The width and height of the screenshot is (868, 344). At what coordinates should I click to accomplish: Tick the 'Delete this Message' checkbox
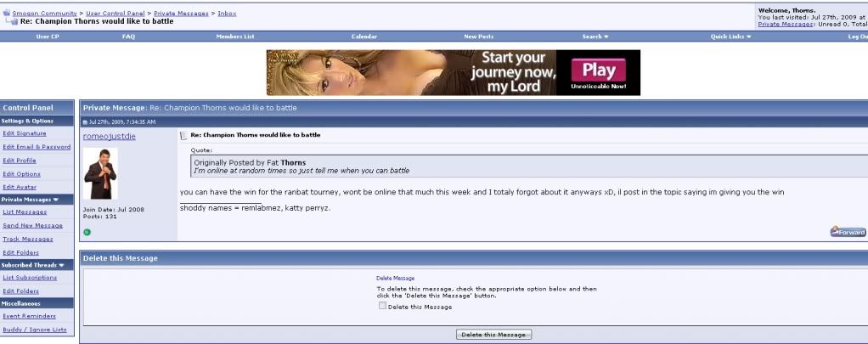[382, 307]
